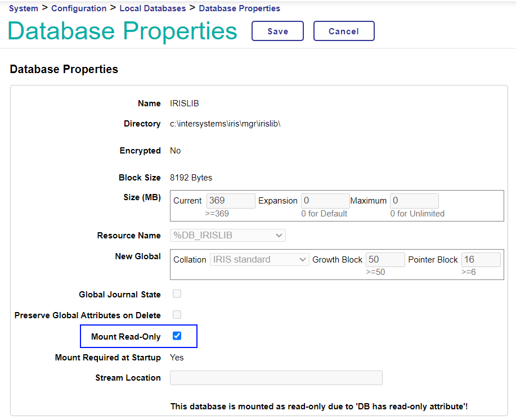Screen dimensions: 516x420
Task: Go to the Configuration breadcrumb
Action: [x=78, y=8]
